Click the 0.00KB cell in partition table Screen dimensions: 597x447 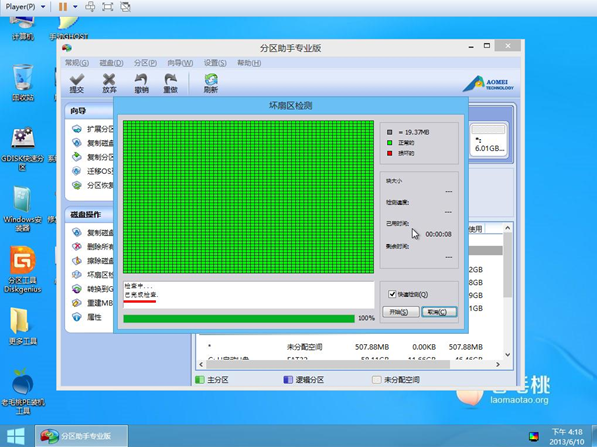point(424,347)
